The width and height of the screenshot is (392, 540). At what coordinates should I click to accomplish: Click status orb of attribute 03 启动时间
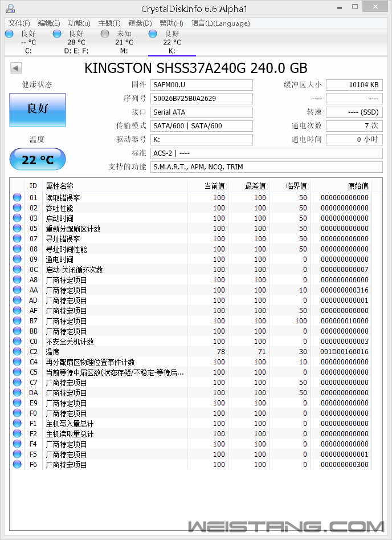(x=17, y=218)
